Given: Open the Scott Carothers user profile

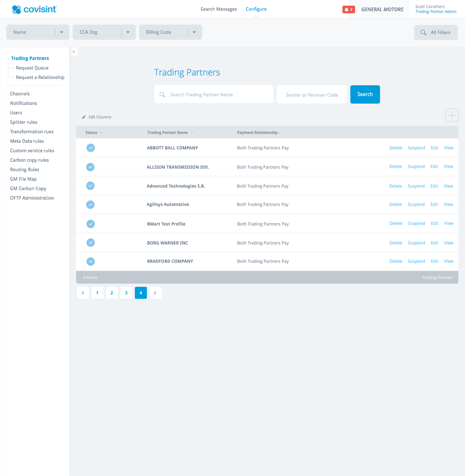Looking at the screenshot, I should (x=436, y=9).
